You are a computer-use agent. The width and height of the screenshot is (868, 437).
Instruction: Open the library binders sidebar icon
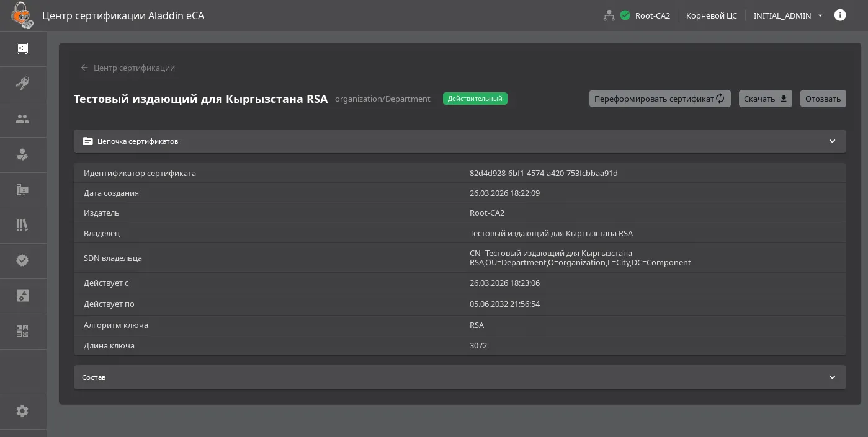[22, 225]
